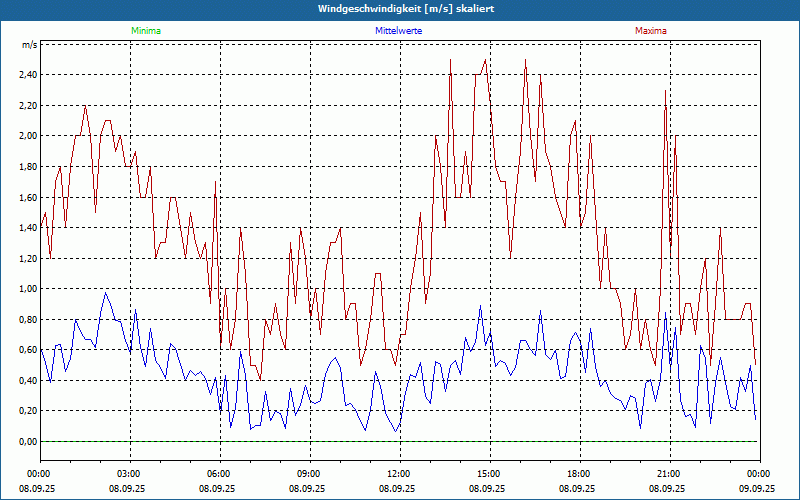This screenshot has width=800, height=500.
Task: Click the 18:00 time axis label
Action: [579, 474]
